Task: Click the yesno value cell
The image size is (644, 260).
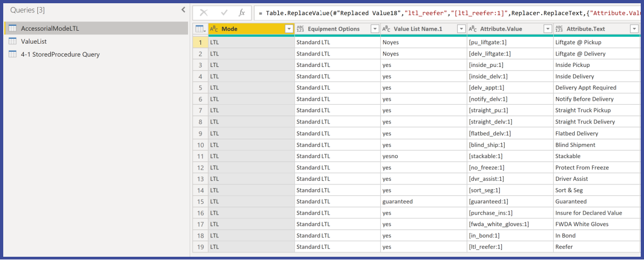Action: (424, 156)
